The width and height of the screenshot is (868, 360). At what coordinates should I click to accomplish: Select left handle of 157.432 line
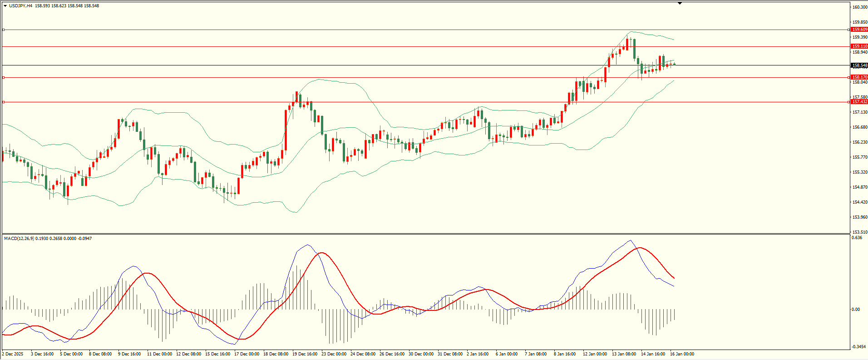(4, 102)
